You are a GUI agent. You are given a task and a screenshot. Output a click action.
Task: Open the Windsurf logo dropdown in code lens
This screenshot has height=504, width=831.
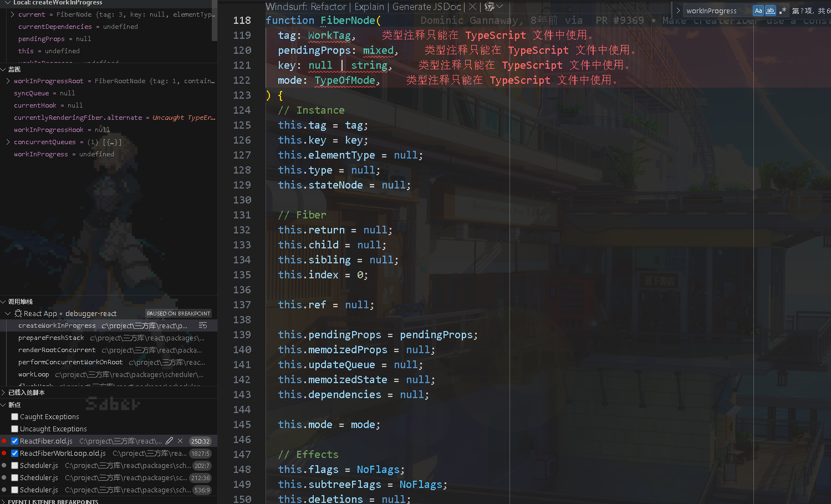[493, 7]
